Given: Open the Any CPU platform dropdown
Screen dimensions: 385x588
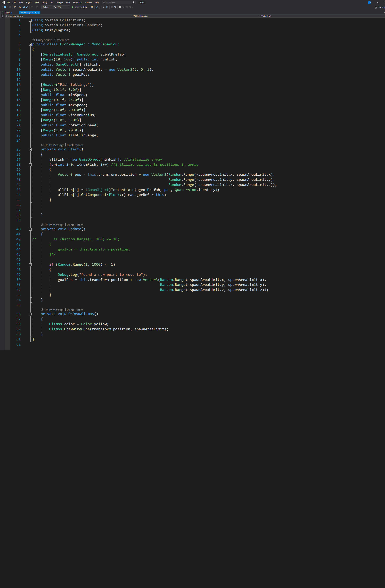Looking at the screenshot, I should (62, 7).
